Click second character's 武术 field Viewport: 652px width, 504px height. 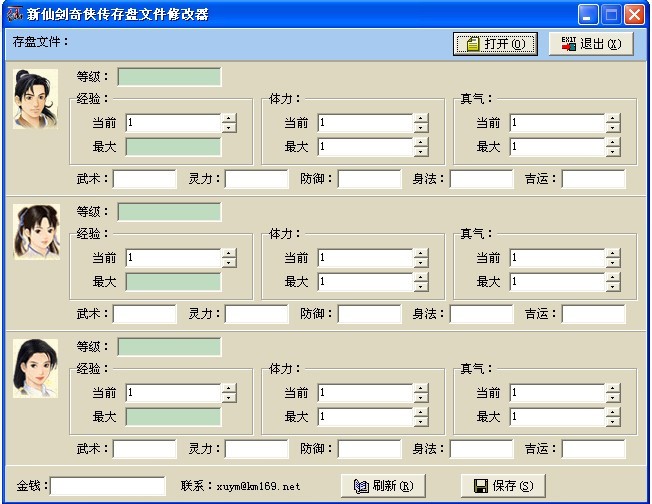[x=145, y=314]
